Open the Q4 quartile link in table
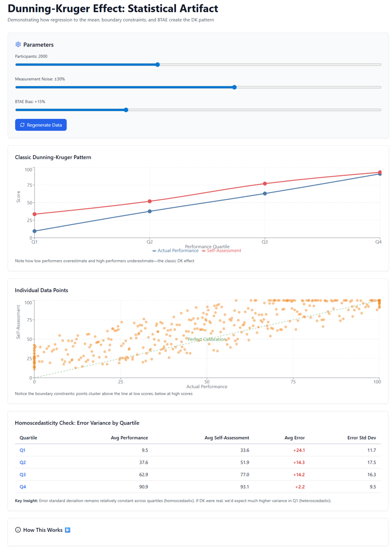The width and height of the screenshot is (392, 549). 22,487
